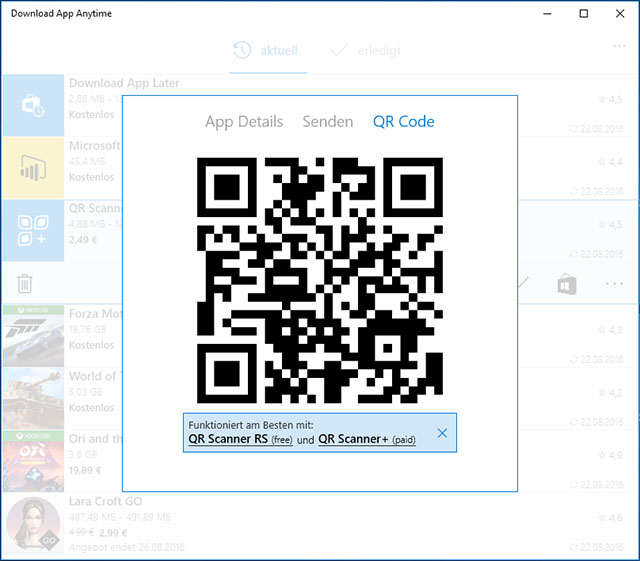Click the displayed QR code image
Viewport: 640px width, 561px height.
(x=320, y=280)
